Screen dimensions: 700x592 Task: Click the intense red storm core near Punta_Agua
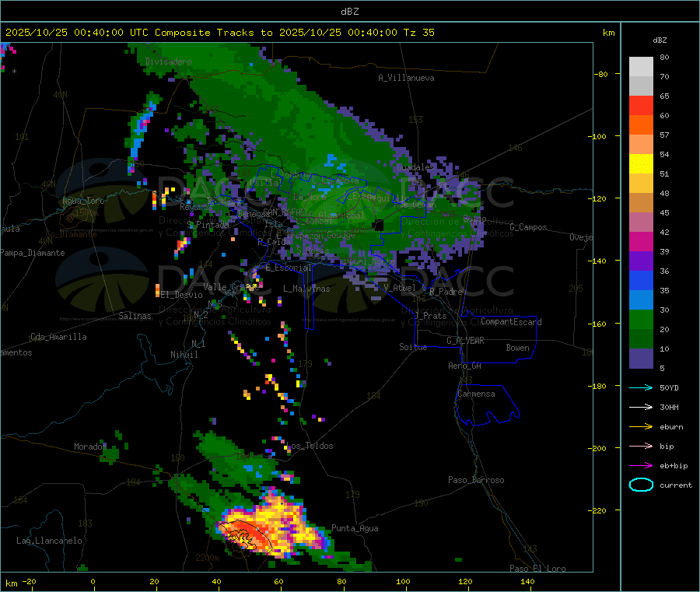click(x=246, y=535)
